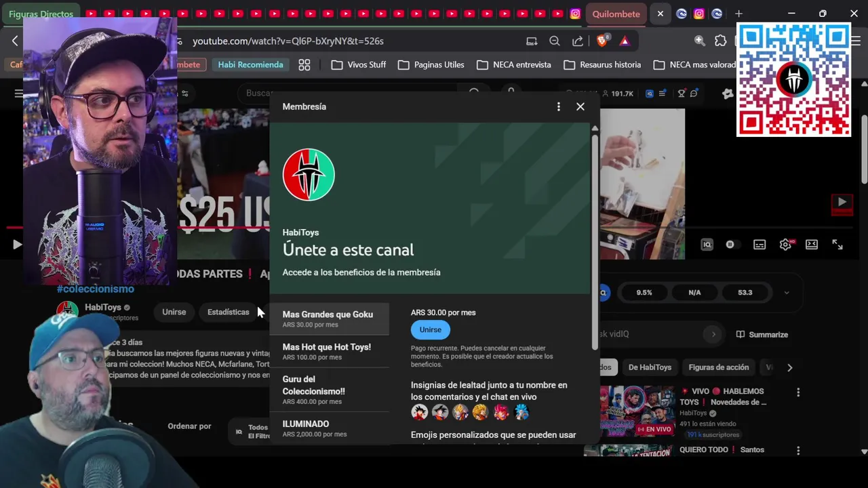Open a new browser tab
This screenshot has width=868, height=488.
[738, 14]
